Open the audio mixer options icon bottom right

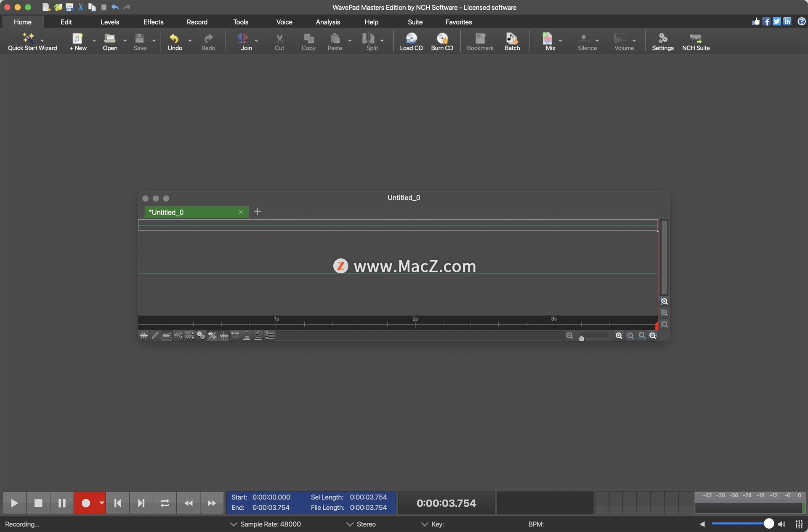coord(799,524)
